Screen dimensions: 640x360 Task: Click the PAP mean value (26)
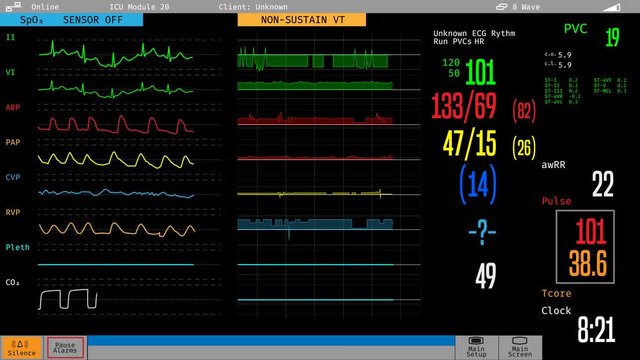524,147
